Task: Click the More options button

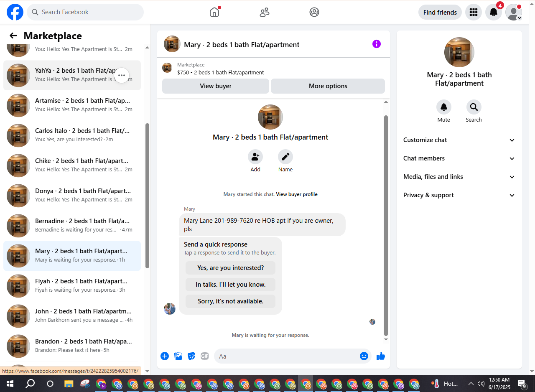Action: (328, 86)
